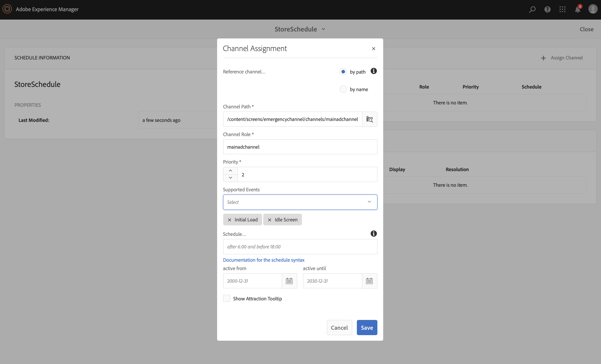Enable Show Attraction Tooltip checkbox
Image resolution: width=601 pixels, height=364 pixels.
tap(227, 298)
